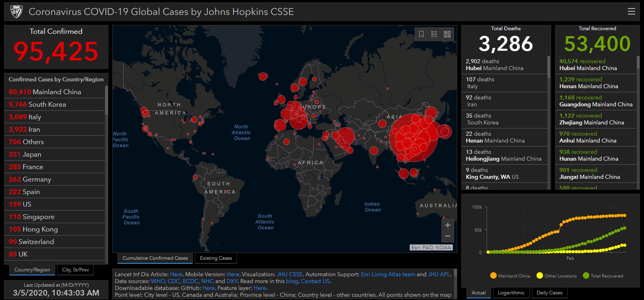644x300 pixels.
Task: Select 3,089 Italy row
Action: 55,117
